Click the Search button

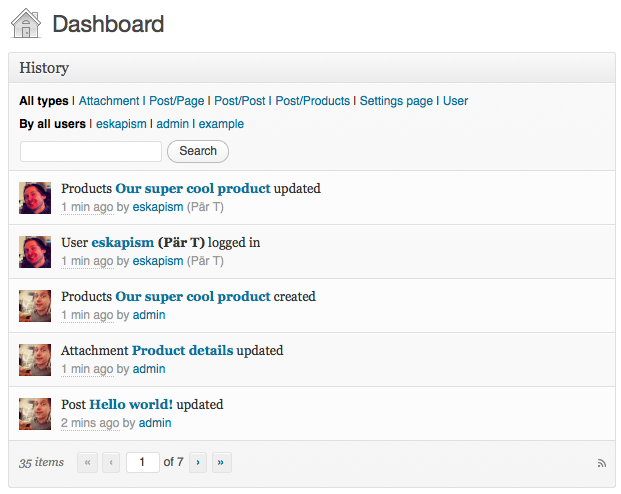pos(198,151)
